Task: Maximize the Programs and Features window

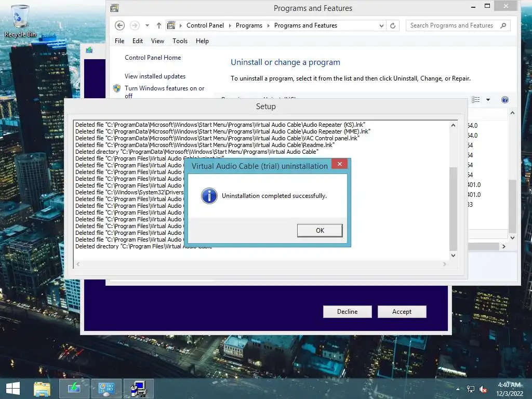Action: pyautogui.click(x=487, y=6)
